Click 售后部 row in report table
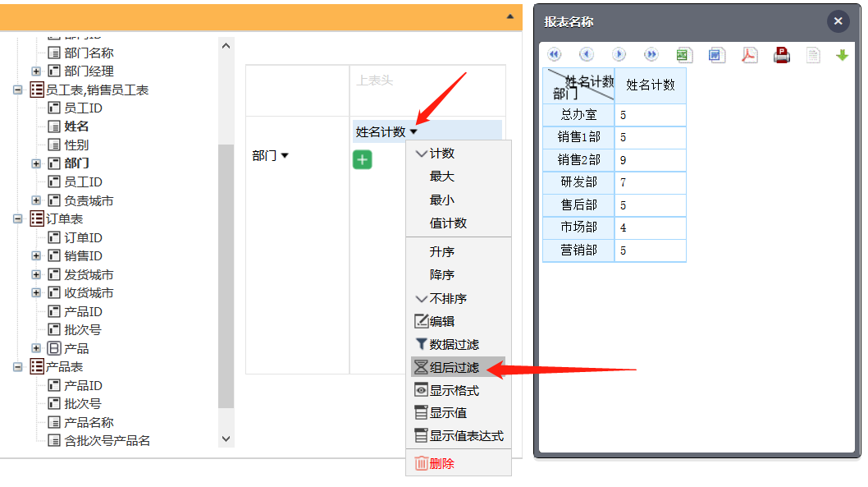The height and width of the screenshot is (487, 868). pyautogui.click(x=614, y=205)
